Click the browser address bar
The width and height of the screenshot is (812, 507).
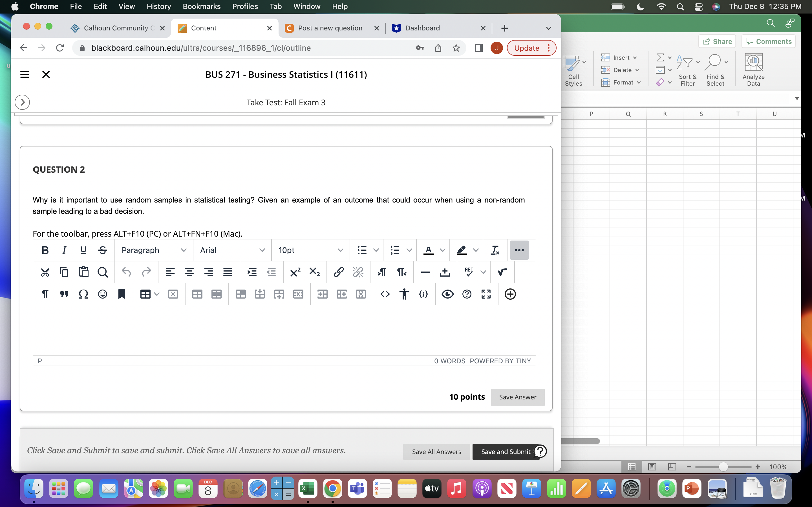coord(235,48)
